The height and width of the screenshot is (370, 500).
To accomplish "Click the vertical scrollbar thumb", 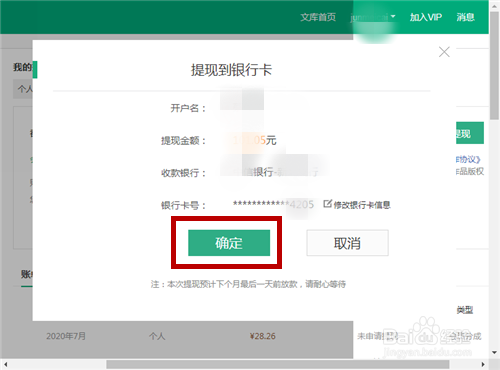I will (x=494, y=65).
